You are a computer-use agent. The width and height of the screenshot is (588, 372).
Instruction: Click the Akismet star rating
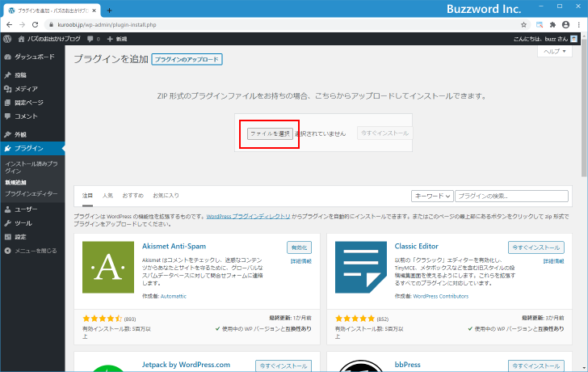point(103,319)
